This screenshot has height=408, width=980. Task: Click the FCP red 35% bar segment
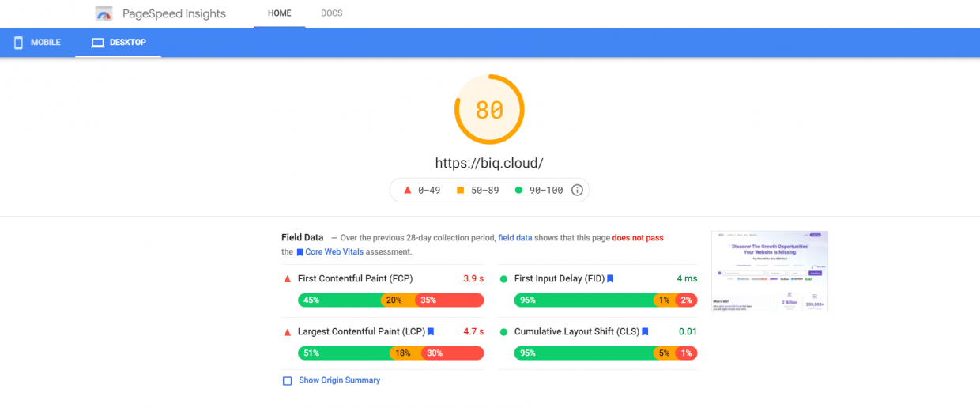pos(450,300)
